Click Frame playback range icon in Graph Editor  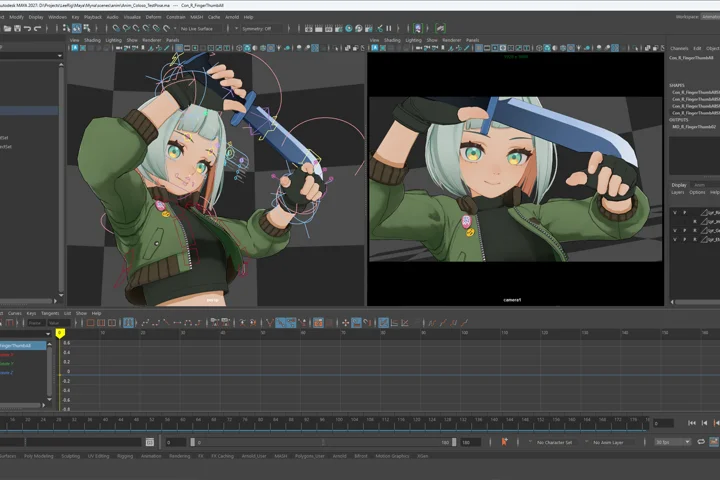pos(101,323)
